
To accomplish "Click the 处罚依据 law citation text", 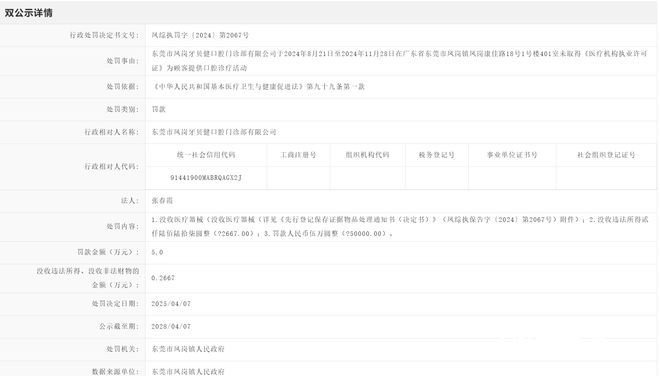I will [x=258, y=87].
